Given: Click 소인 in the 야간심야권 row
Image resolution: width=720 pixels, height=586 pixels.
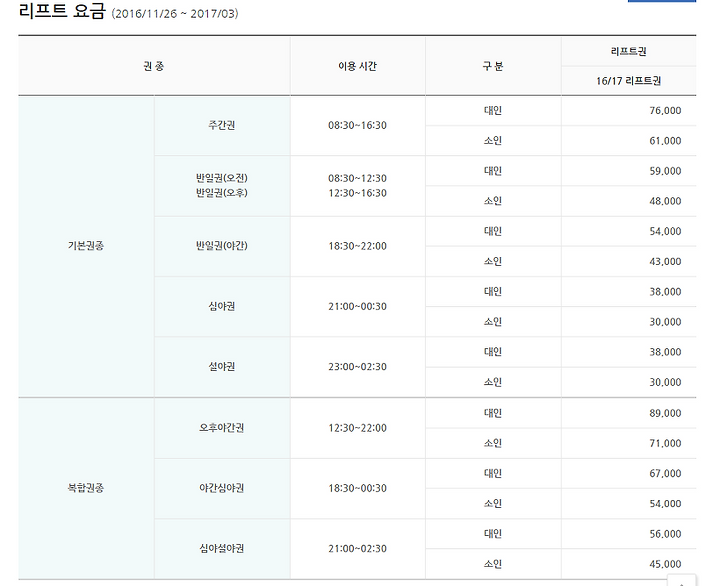Looking at the screenshot, I should click(x=493, y=503).
